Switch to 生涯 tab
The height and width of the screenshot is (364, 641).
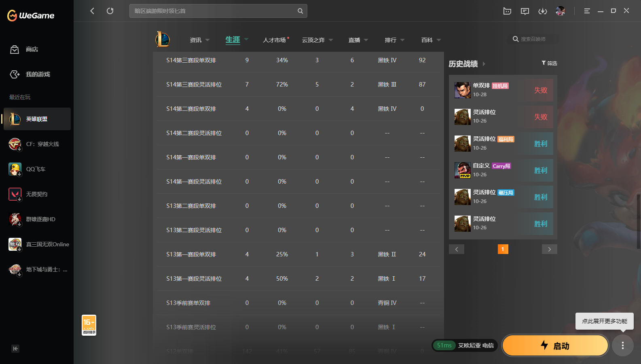(x=233, y=40)
